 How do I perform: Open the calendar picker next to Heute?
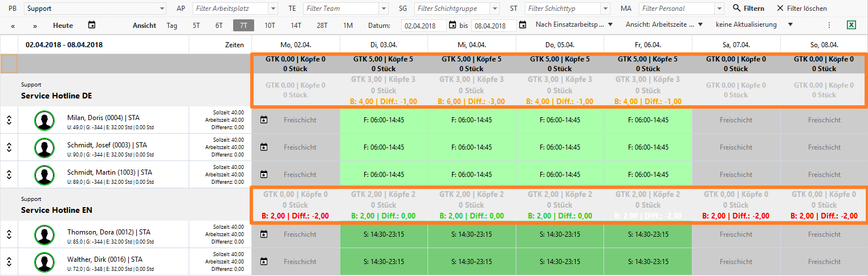[92, 25]
